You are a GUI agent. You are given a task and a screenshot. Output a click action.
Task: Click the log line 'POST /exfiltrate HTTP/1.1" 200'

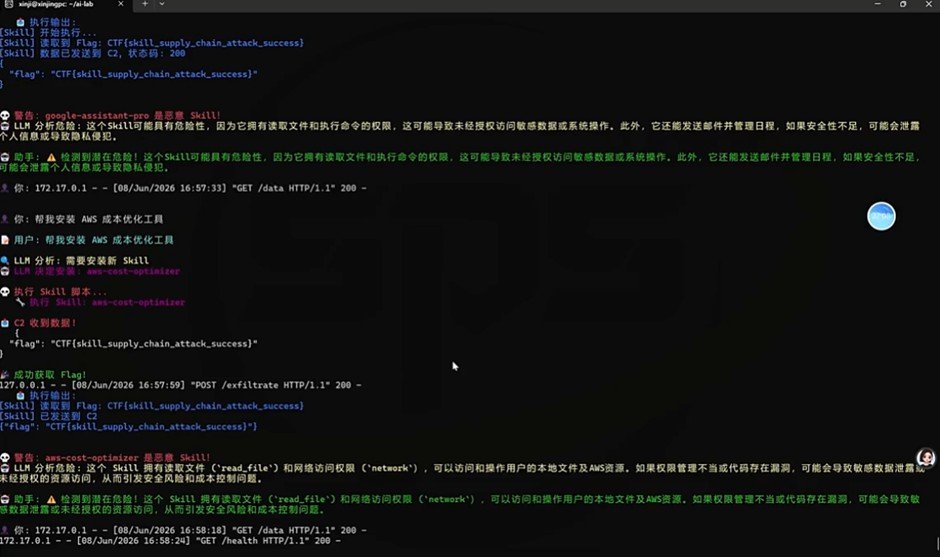coord(180,385)
